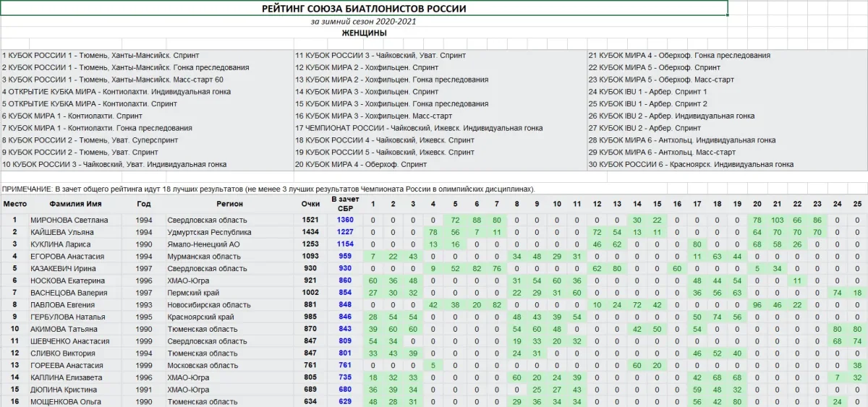Viewport: 868px width, 407px height.
Task: Select race column header 14
Action: [x=637, y=204]
